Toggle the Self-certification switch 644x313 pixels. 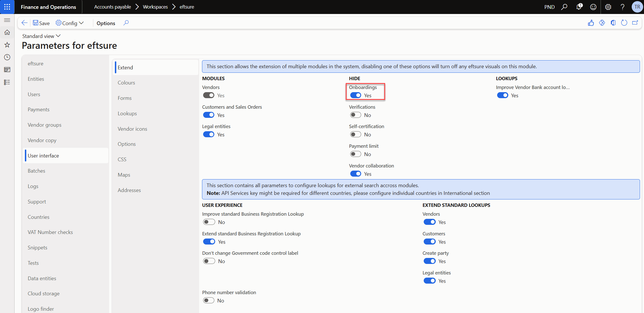pyautogui.click(x=356, y=134)
